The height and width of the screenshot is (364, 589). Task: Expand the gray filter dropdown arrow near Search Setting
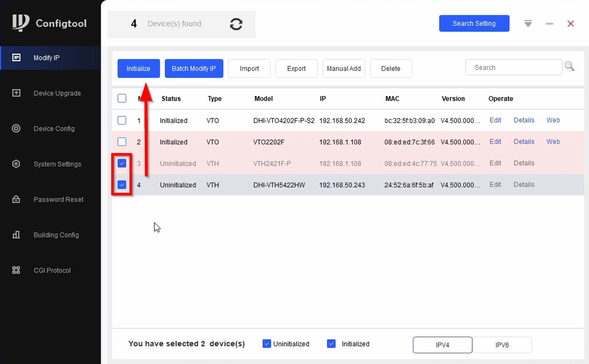[x=528, y=24]
